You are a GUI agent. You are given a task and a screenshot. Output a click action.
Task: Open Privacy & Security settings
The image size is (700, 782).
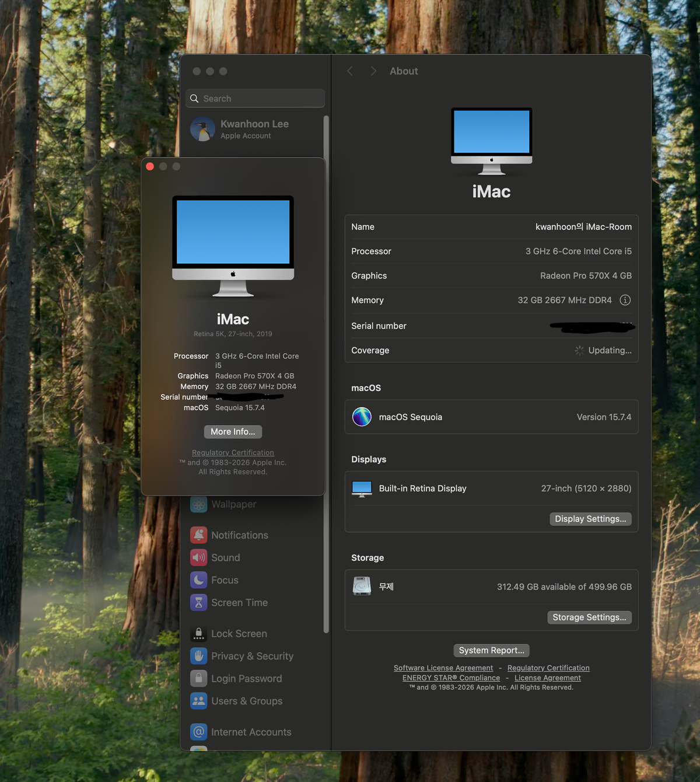click(255, 656)
